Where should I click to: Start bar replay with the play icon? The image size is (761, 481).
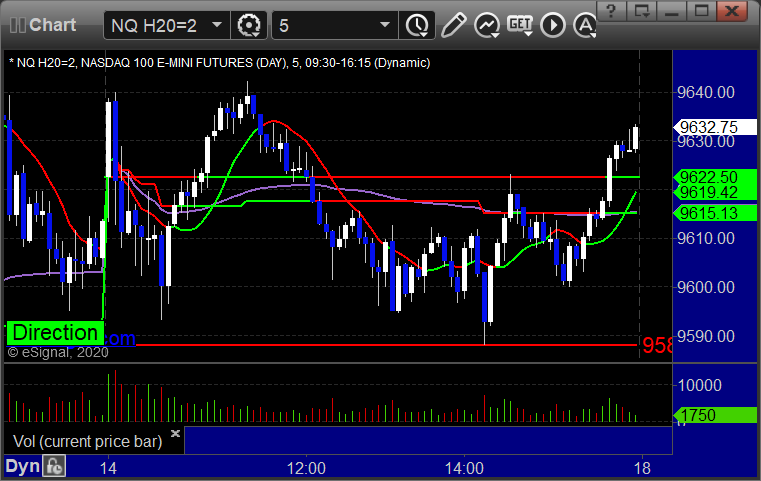tap(553, 25)
